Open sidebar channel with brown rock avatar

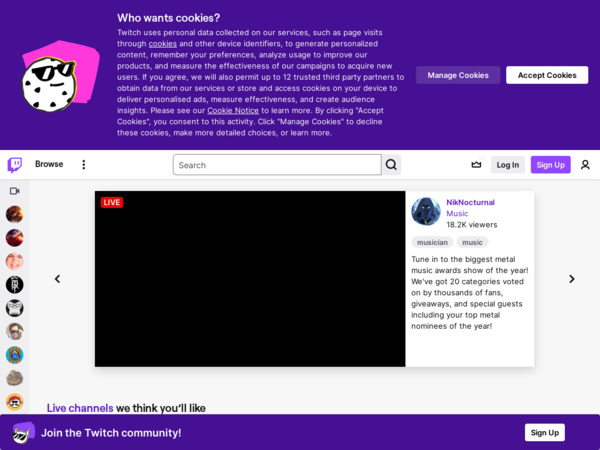point(15,378)
